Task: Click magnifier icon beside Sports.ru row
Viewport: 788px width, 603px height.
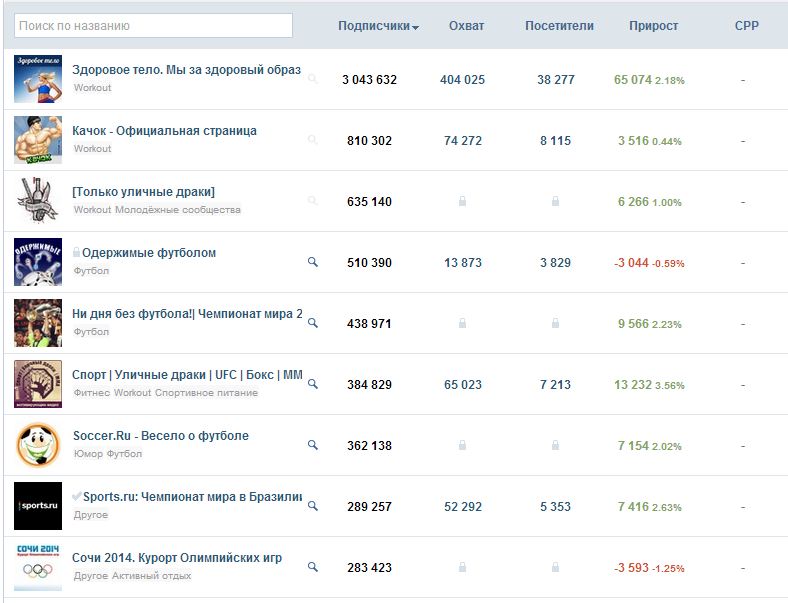Action: click(313, 506)
